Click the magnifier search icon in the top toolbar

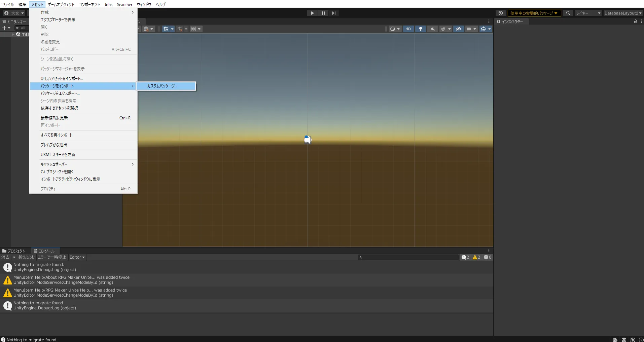568,13
